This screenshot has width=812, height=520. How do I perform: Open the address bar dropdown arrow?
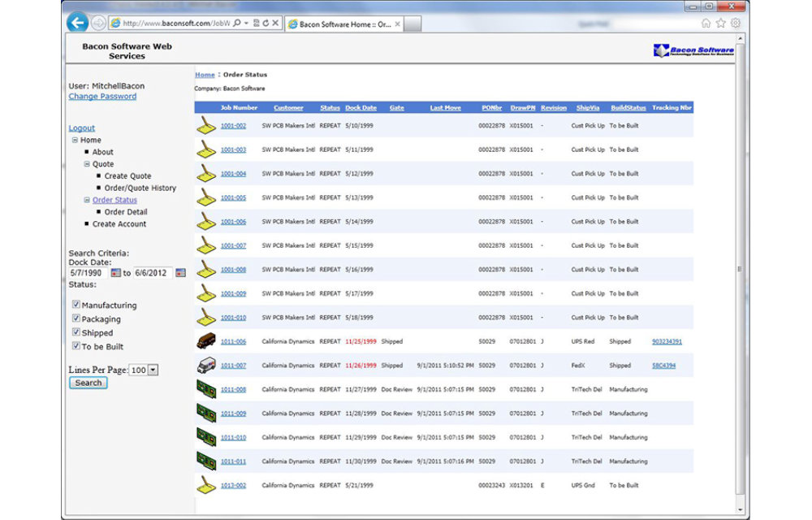coord(247,24)
